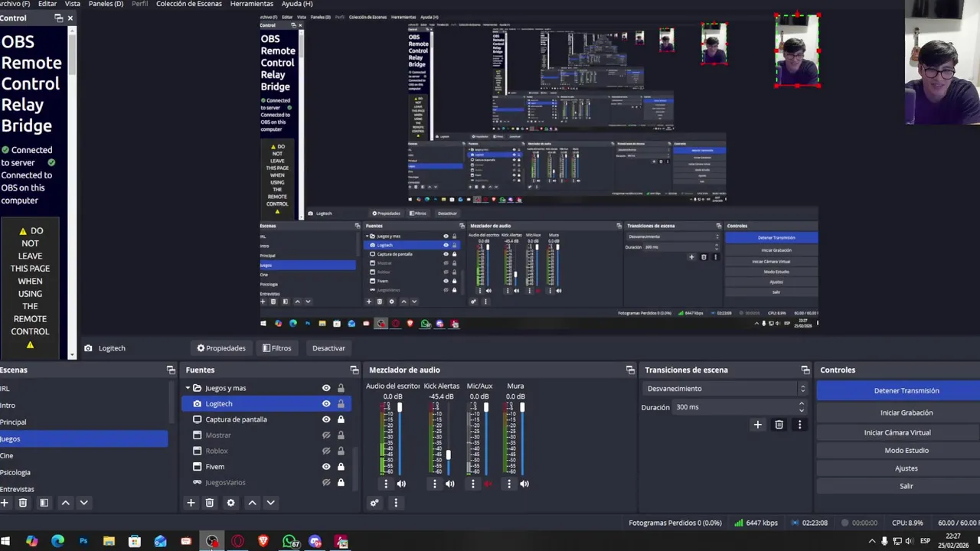
Task: Open Photoshop from the taskbar
Action: point(83,542)
